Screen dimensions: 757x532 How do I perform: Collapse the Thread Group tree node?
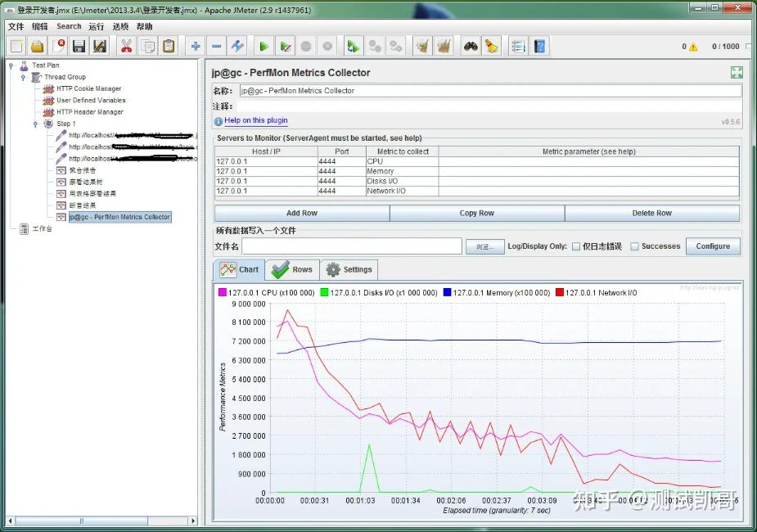24,77
